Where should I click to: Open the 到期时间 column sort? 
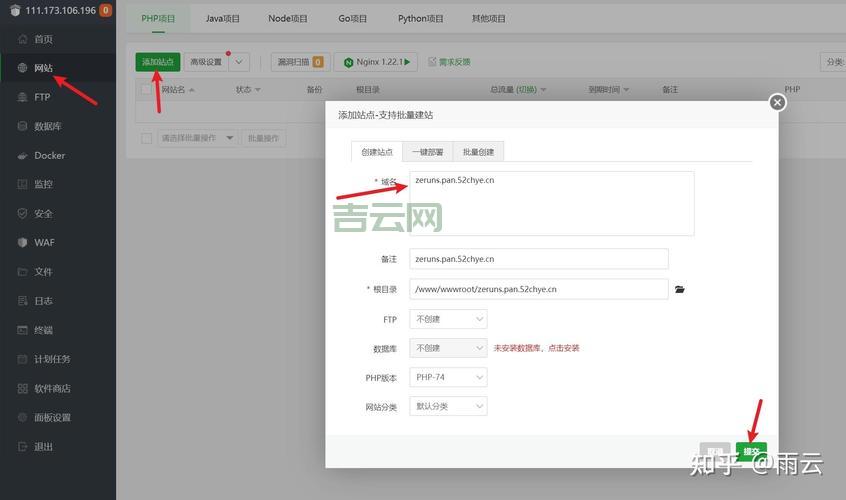point(609,90)
